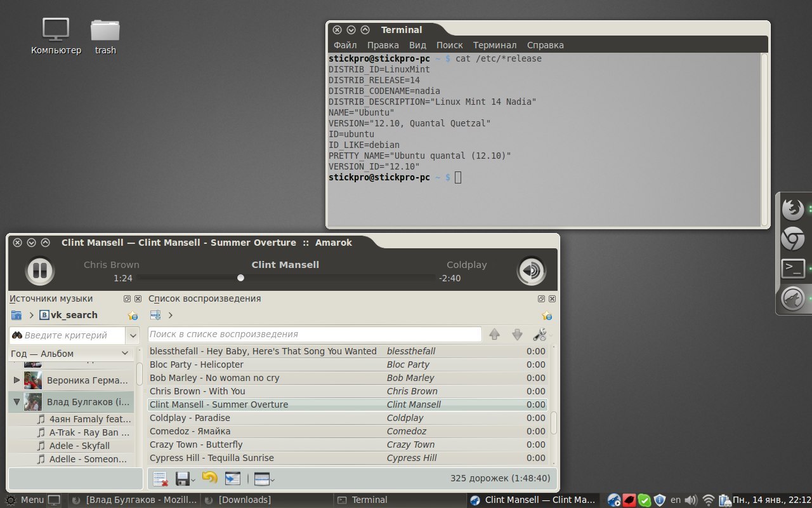Open the Год — Альбом sort dropdown
The image size is (812, 508).
point(71,354)
